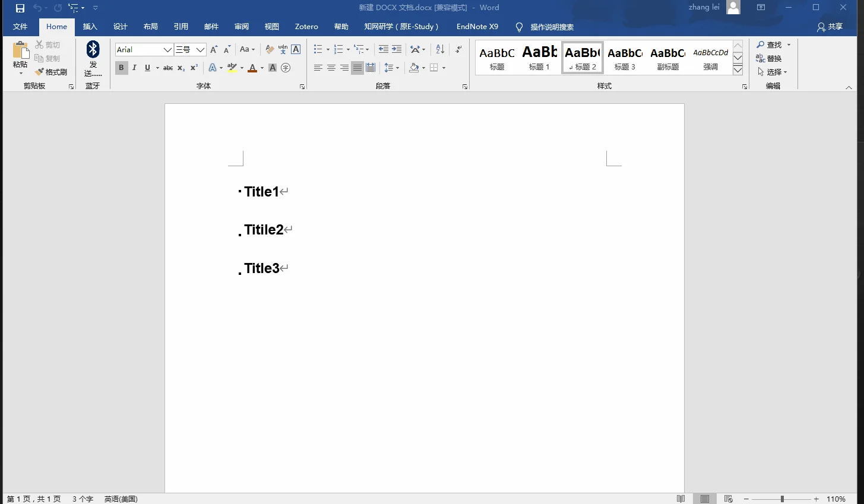The height and width of the screenshot is (504, 864).
Task: Clear all formatting with the eraser icon
Action: tap(270, 49)
